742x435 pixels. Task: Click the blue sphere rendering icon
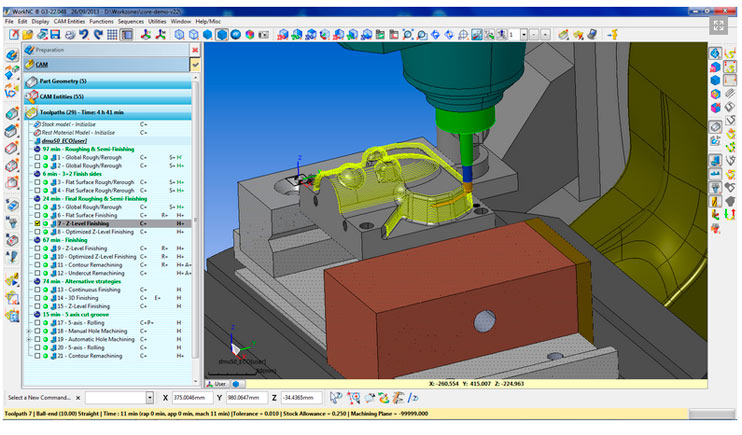(235, 34)
